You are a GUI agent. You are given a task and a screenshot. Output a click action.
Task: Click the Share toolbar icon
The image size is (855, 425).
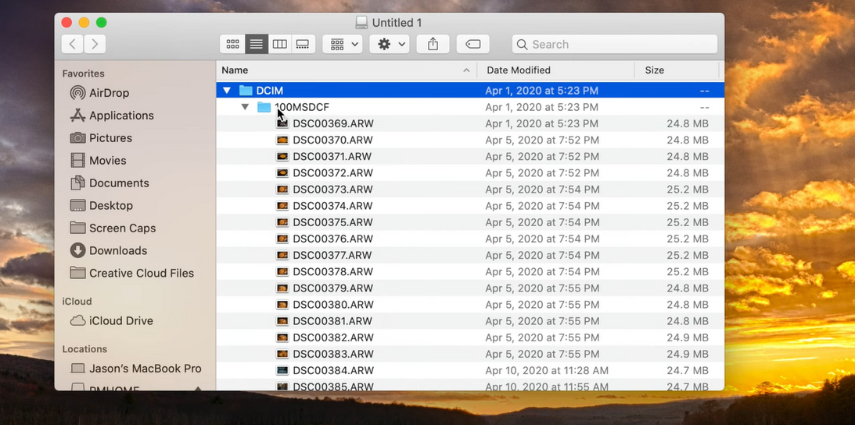pos(433,44)
